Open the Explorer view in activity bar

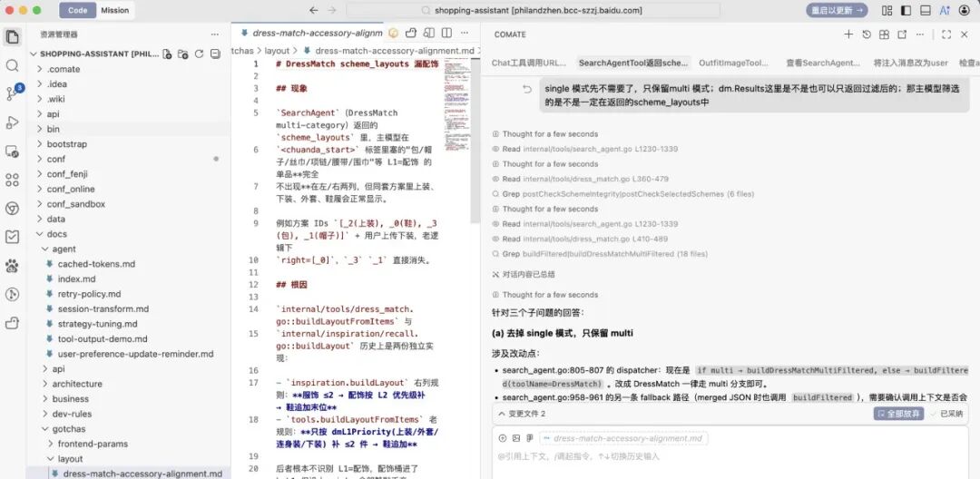(x=12, y=37)
